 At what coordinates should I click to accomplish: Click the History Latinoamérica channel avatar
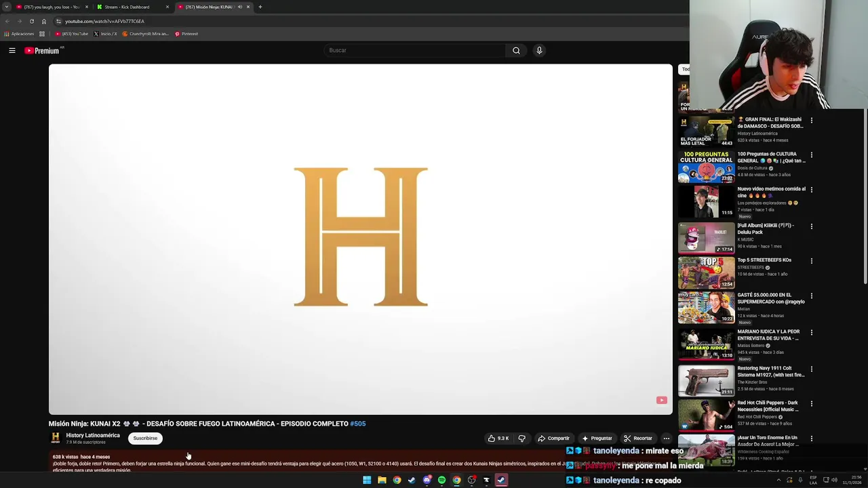coord(56,439)
